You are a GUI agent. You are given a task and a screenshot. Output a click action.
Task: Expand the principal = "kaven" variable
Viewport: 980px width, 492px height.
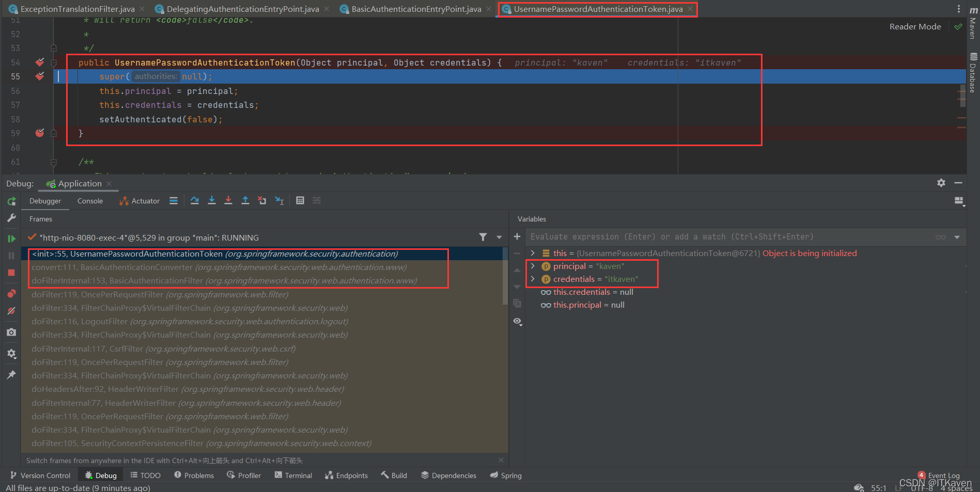[x=533, y=266]
